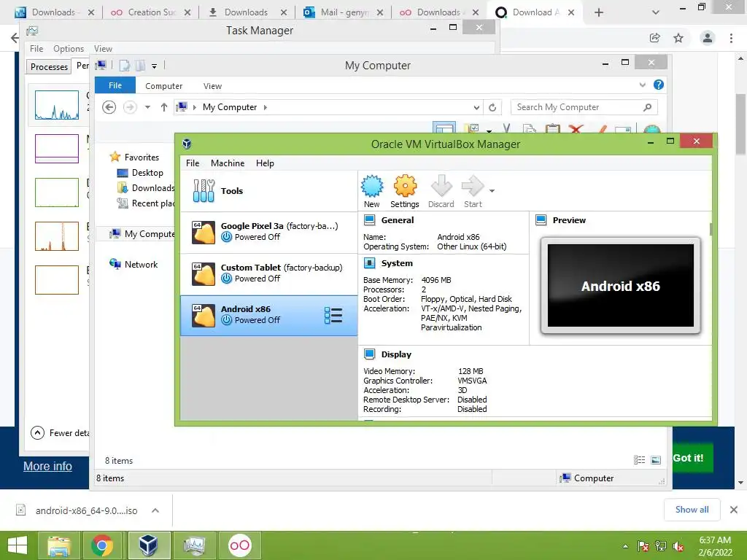
Task: Bookmark the page with the star icon
Action: coord(678,38)
